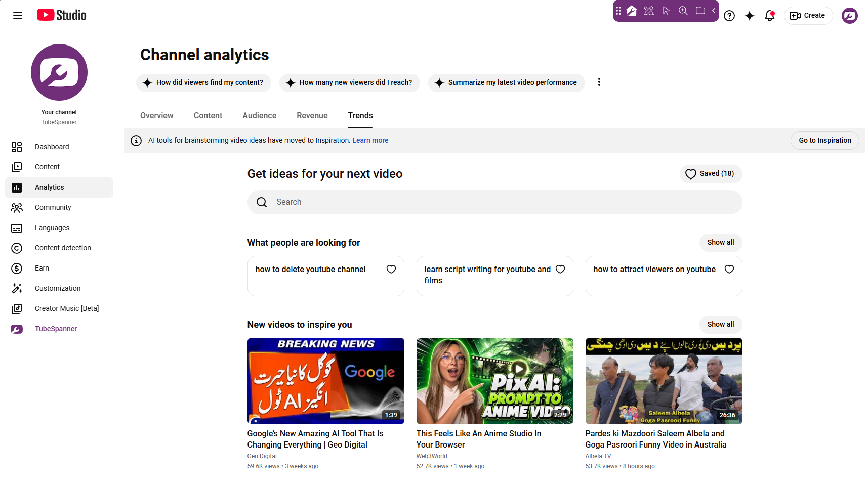Save "how to delete youtube channel" with heart

point(391,270)
